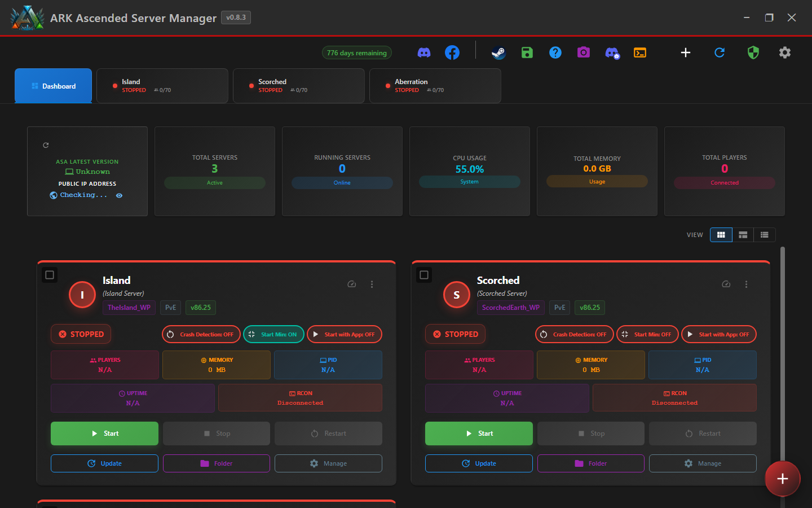Open the Dashboard tab
This screenshot has width=812, height=508.
(x=54, y=86)
